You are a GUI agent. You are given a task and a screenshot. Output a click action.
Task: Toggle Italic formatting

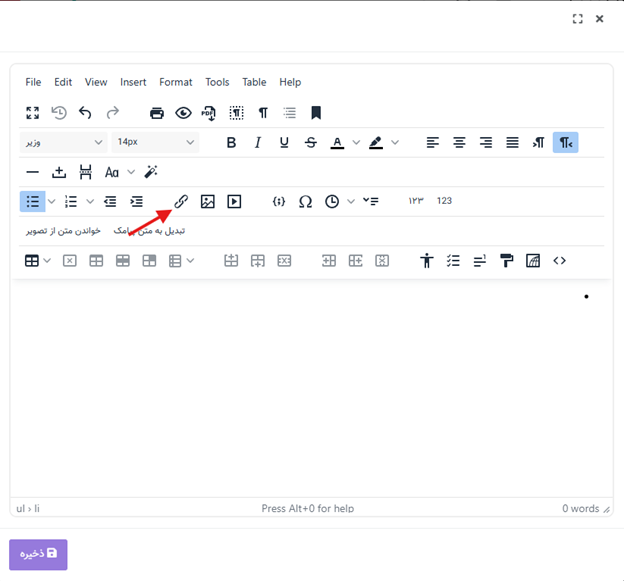tap(258, 143)
